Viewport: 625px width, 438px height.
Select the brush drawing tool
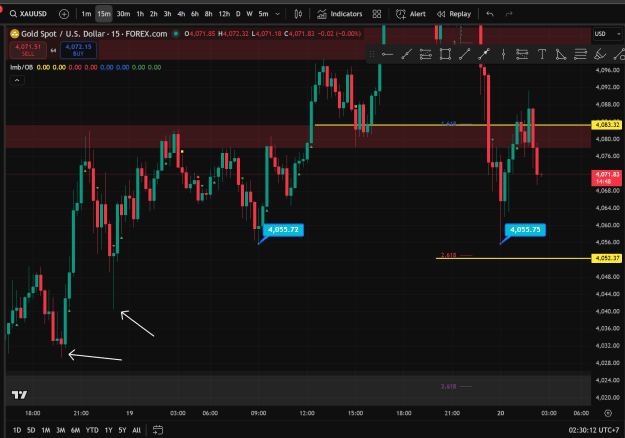(600, 54)
